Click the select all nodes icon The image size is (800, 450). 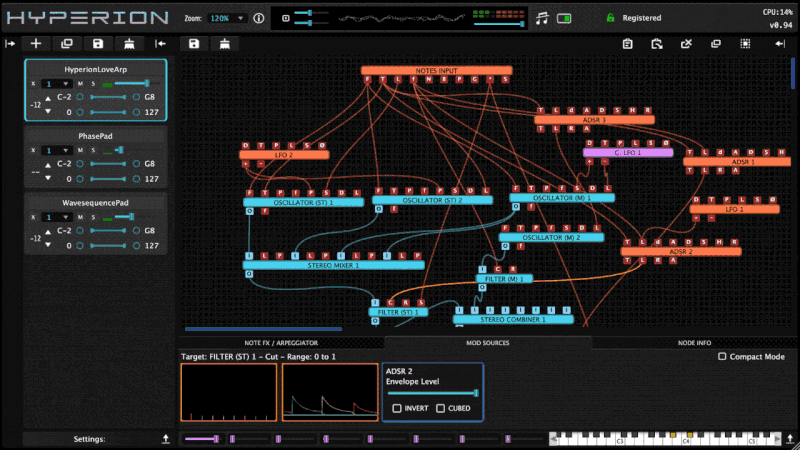[746, 44]
